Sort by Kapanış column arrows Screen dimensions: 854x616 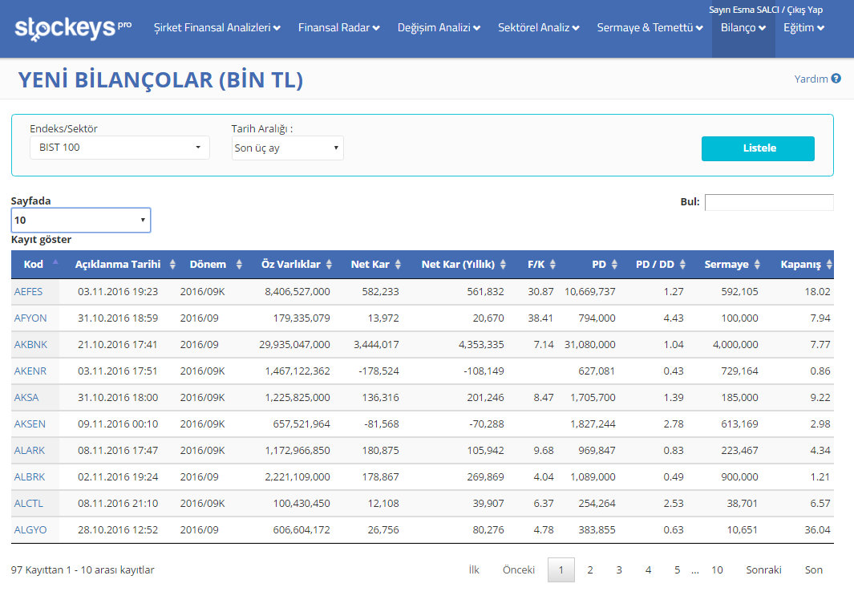[829, 265]
